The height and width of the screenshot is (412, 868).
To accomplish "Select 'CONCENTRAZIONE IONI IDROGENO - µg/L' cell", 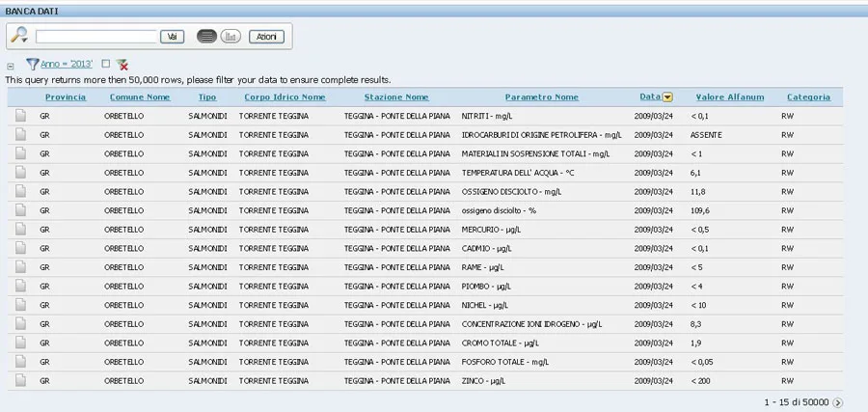I will [532, 324].
